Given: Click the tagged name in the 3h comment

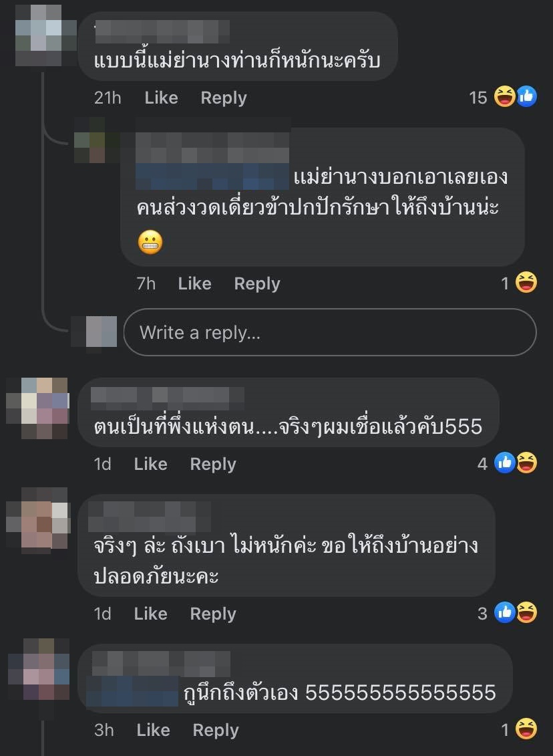Looking at the screenshot, I should point(132,691).
